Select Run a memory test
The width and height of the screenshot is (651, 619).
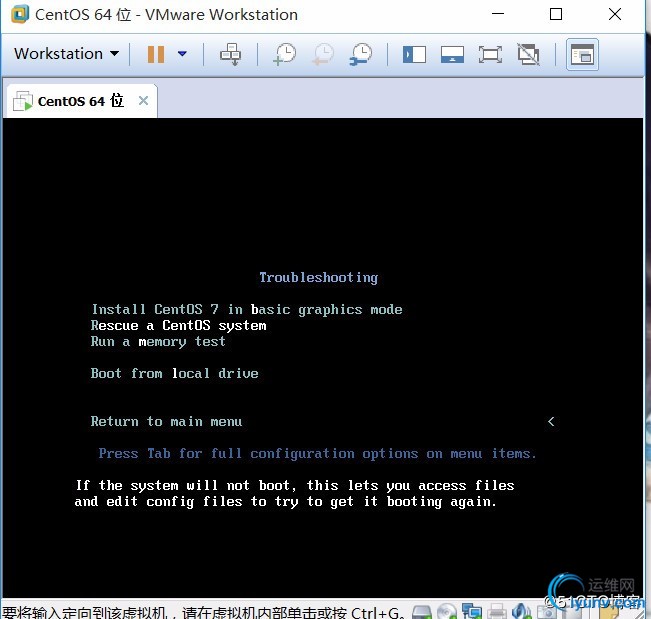158,342
